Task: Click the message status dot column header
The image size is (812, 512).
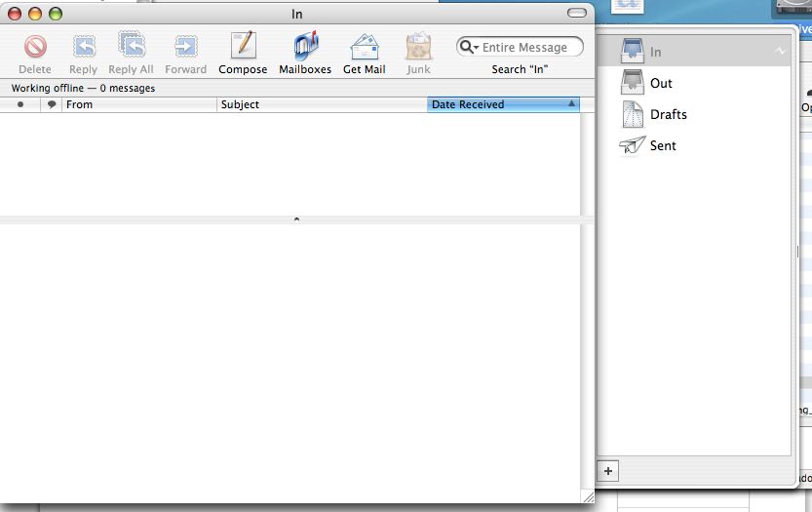Action: point(20,104)
